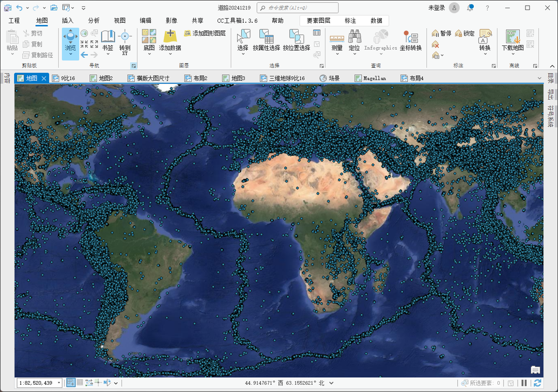Click the 定位 (Locate) binoculars icon

point(354,36)
